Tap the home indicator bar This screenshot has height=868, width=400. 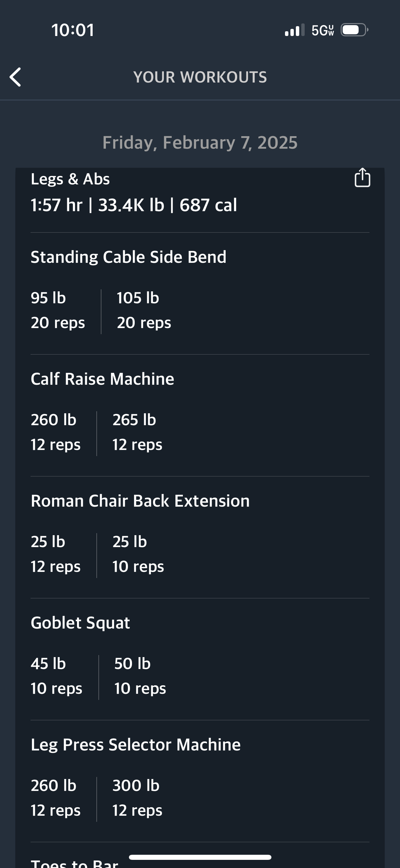point(200,857)
